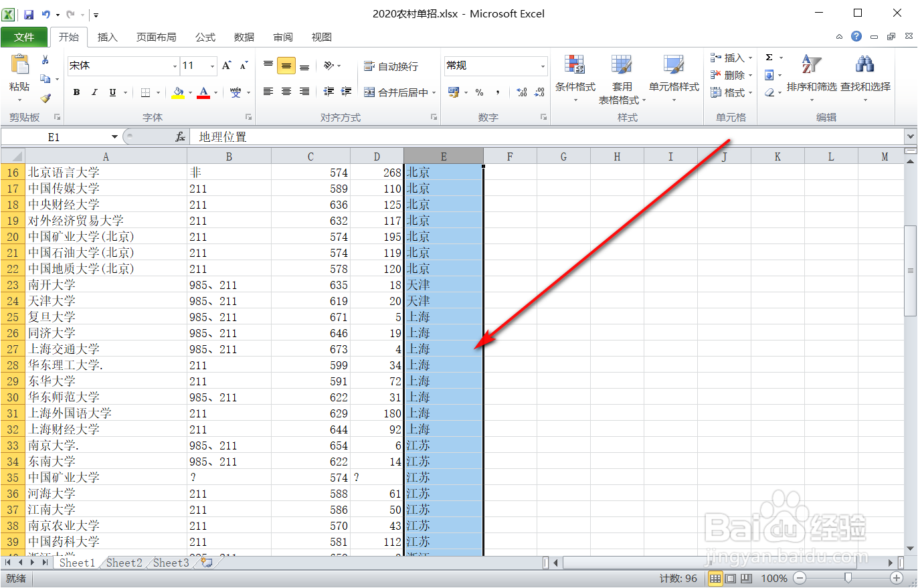The width and height of the screenshot is (918, 588).
Task: Click Format as Table (套用表格格式) button
Action: [x=622, y=80]
